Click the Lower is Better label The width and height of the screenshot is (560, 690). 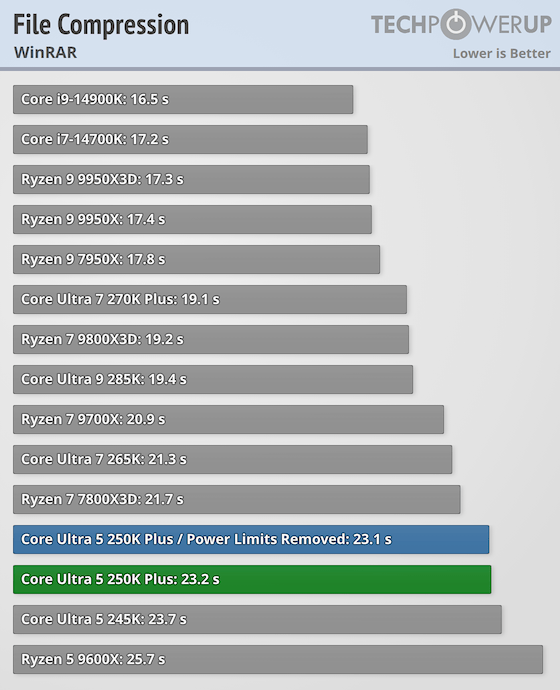501,54
